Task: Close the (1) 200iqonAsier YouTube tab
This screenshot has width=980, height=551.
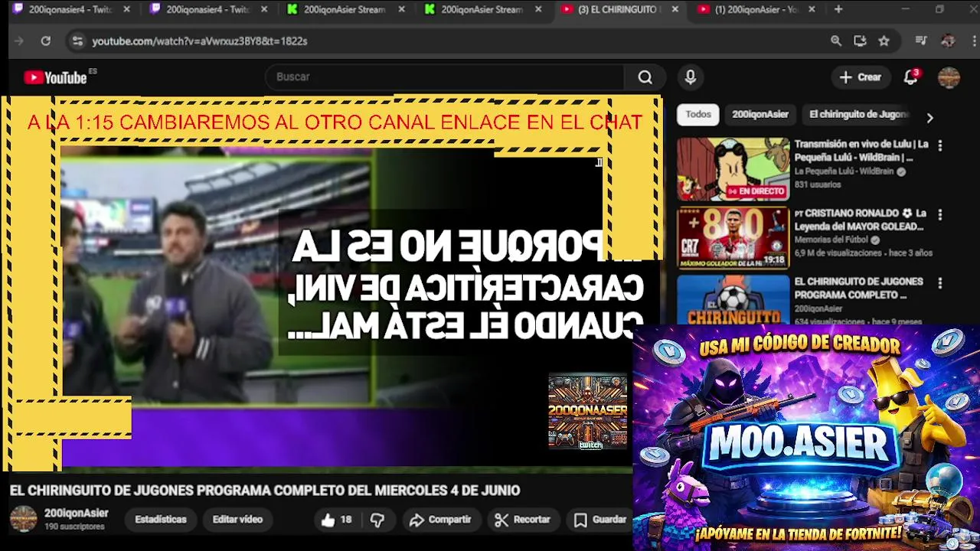Action: (x=812, y=10)
